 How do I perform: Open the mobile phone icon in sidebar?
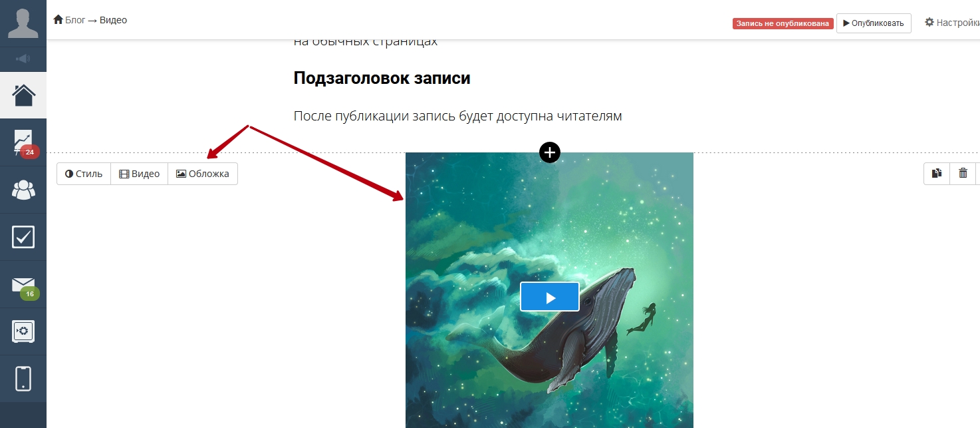(x=23, y=379)
